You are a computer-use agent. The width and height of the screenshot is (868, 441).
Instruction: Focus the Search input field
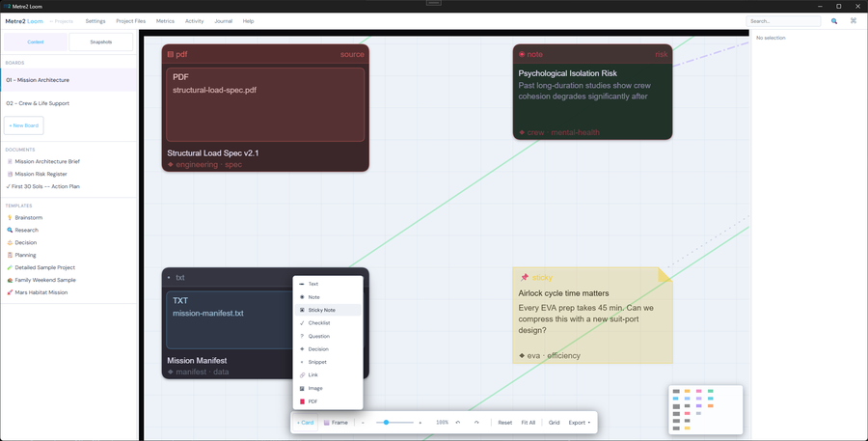tap(783, 21)
